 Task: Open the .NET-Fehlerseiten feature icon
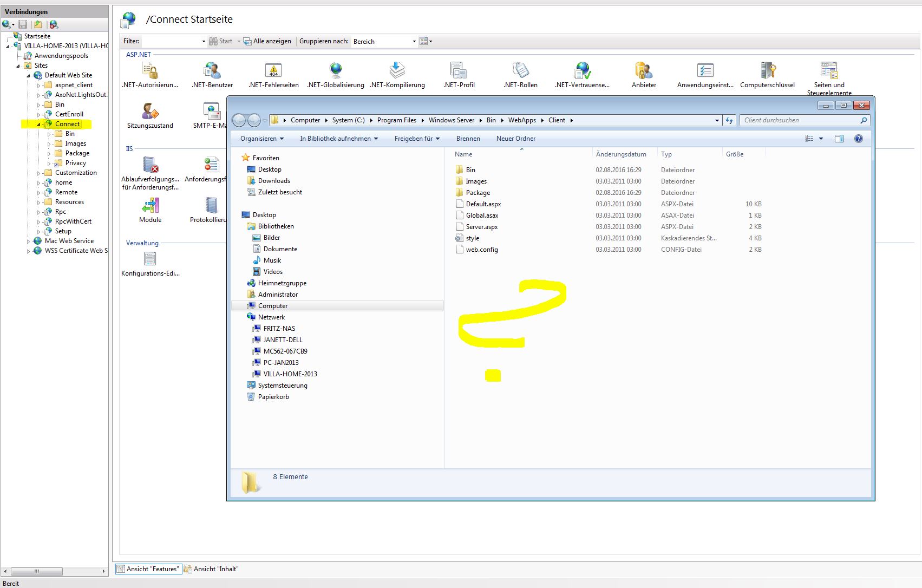pyautogui.click(x=273, y=71)
